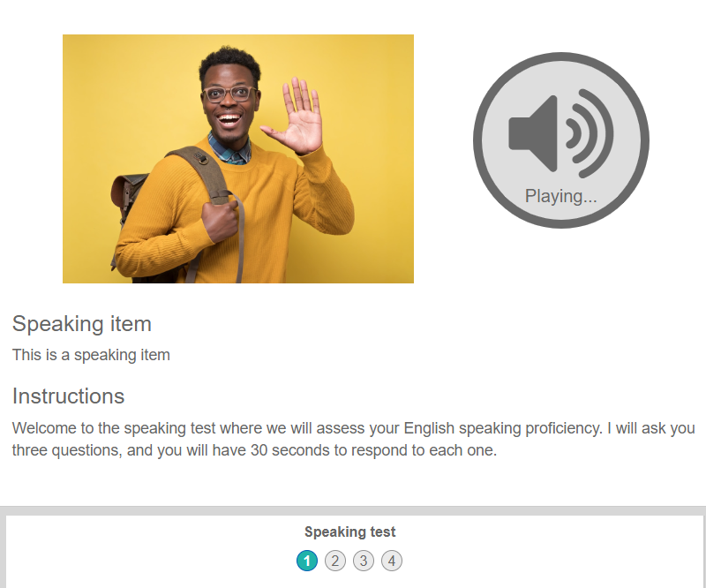Click the speaker audio icon
Screen dimensions: 706x588
561,140
